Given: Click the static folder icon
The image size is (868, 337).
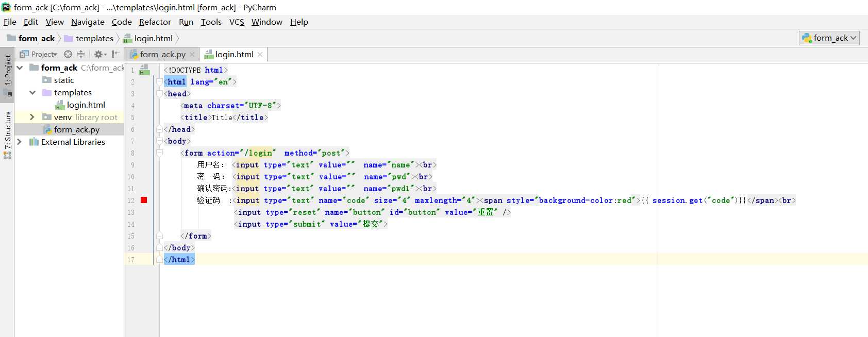Looking at the screenshot, I should (47, 80).
